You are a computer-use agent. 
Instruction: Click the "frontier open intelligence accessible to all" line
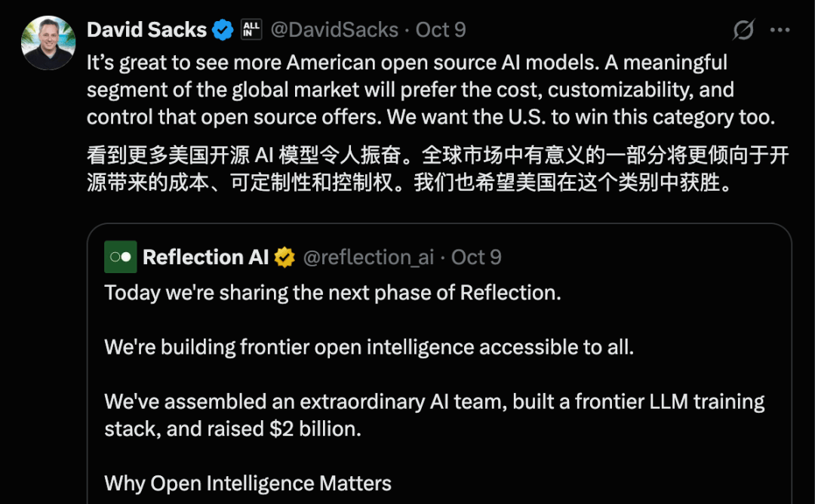click(368, 346)
